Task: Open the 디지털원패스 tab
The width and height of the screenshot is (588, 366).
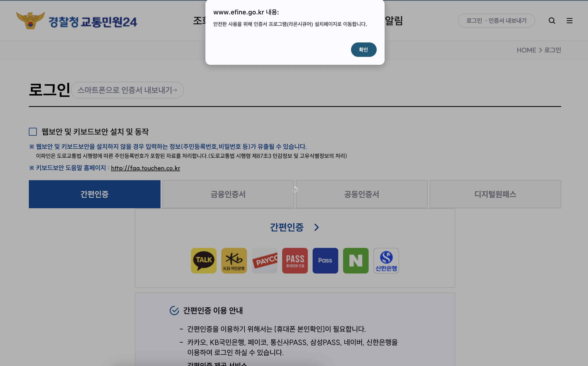Action: pyautogui.click(x=495, y=194)
